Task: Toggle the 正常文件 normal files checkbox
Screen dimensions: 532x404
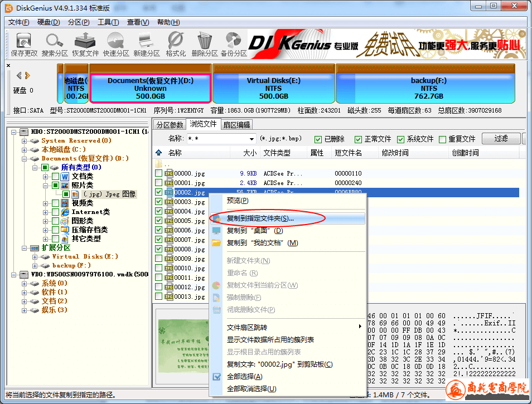Action: [x=358, y=139]
